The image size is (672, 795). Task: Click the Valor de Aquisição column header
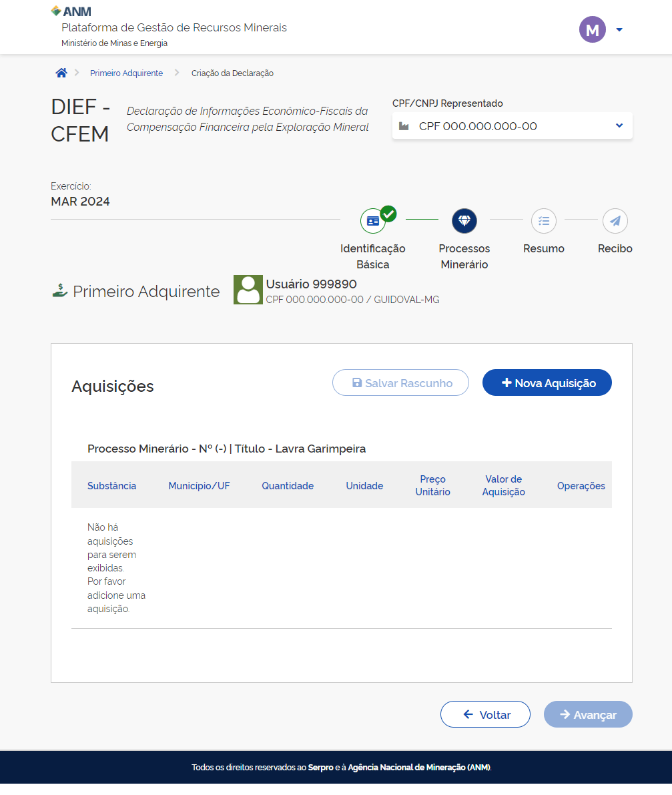(x=503, y=486)
